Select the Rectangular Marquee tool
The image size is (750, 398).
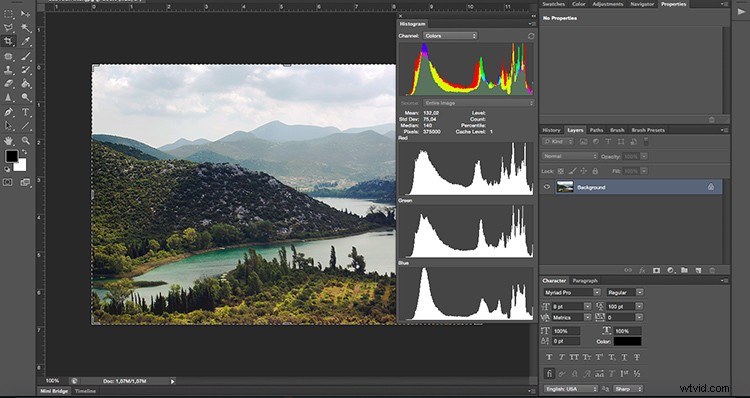[9, 14]
